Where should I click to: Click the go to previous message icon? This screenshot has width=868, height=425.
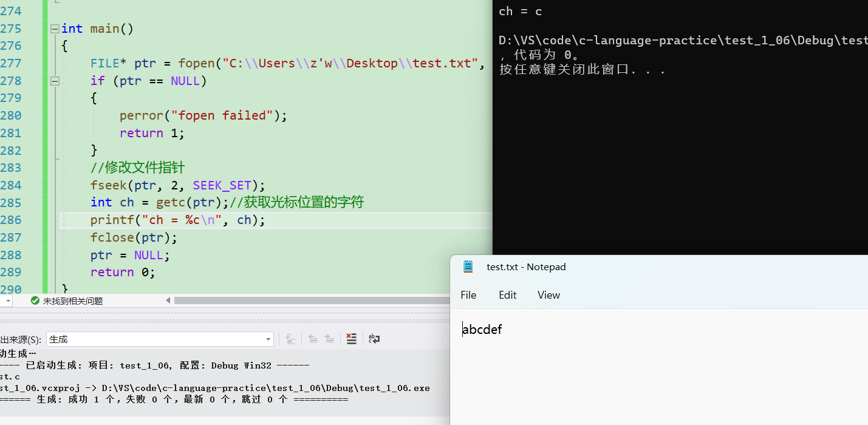pos(313,339)
